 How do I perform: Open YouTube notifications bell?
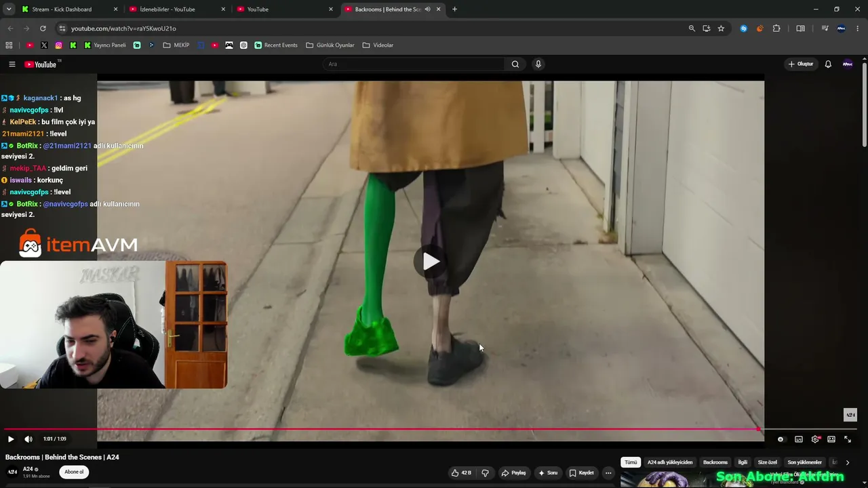[x=828, y=64]
